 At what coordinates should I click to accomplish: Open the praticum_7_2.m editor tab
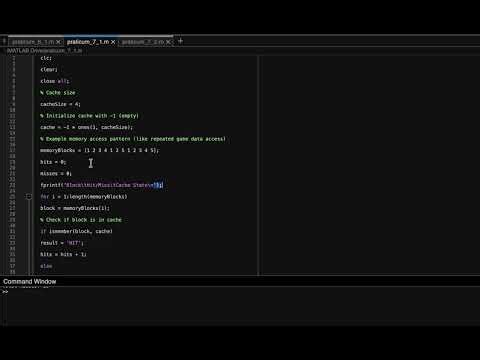click(143, 42)
